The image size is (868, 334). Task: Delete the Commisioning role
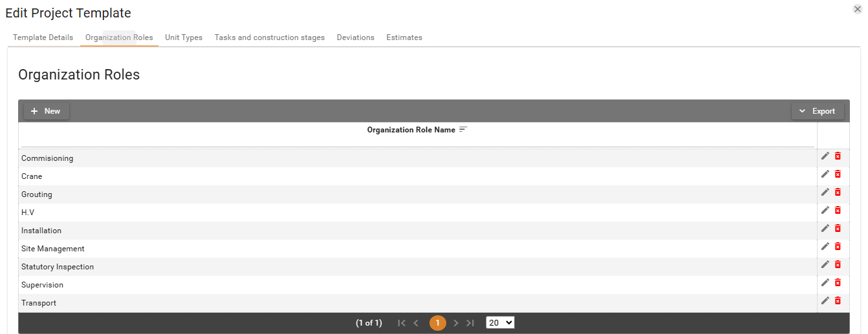pos(838,156)
